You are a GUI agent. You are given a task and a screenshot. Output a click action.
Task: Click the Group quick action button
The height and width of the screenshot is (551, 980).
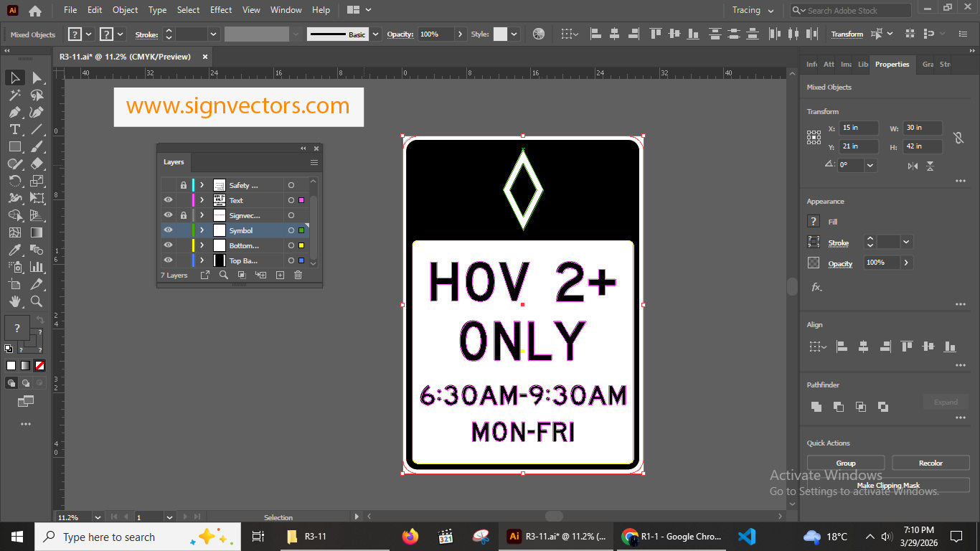[845, 462]
